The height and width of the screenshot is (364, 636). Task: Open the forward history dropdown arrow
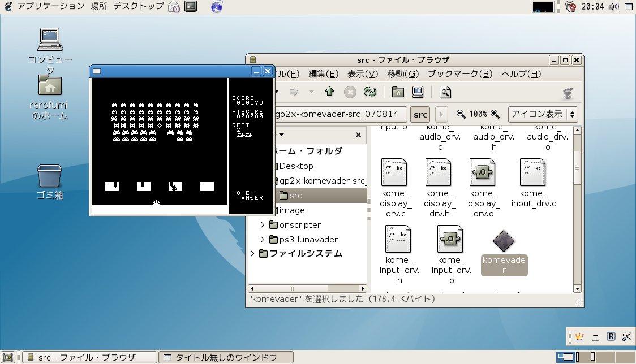pyautogui.click(x=312, y=92)
